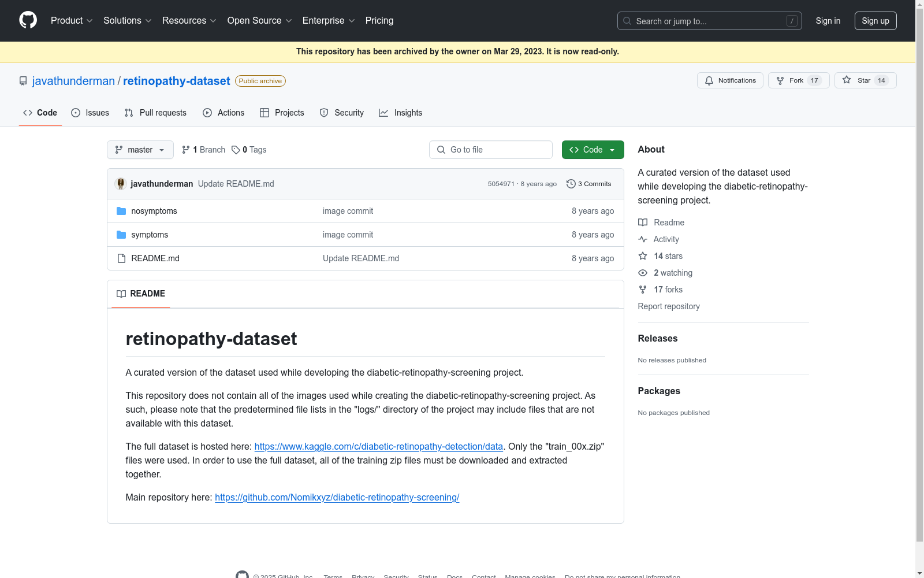
Task: Click the book icon beside Readme link
Action: pyautogui.click(x=643, y=223)
